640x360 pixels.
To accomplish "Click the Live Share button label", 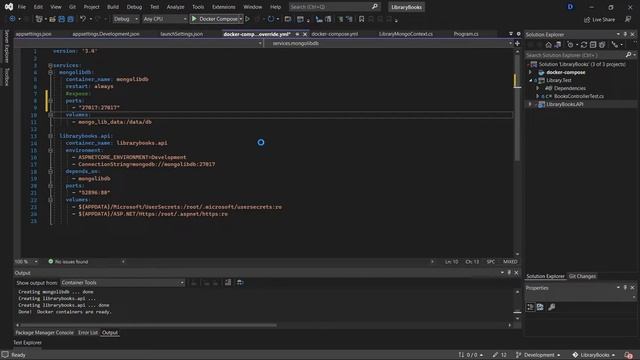I will click(x=603, y=20).
